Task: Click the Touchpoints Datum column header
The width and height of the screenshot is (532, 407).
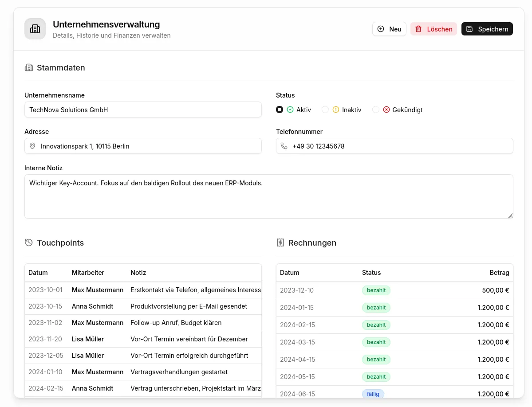Action: (x=38, y=273)
